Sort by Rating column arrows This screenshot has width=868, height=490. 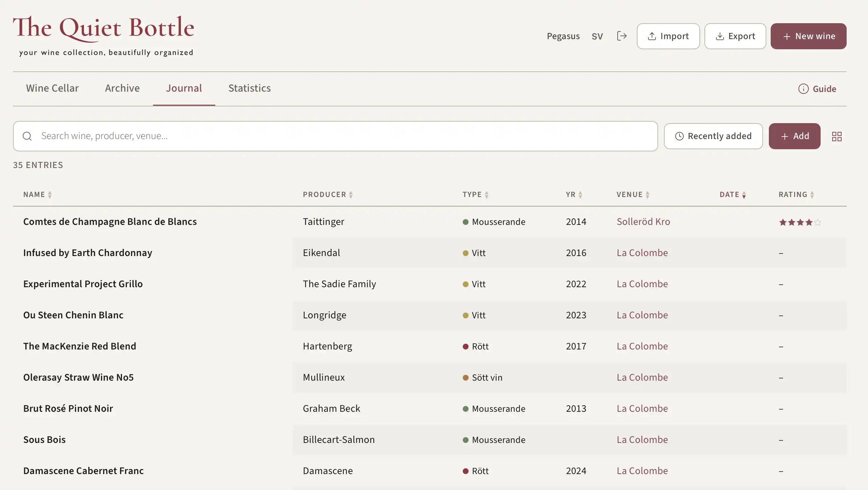(812, 195)
